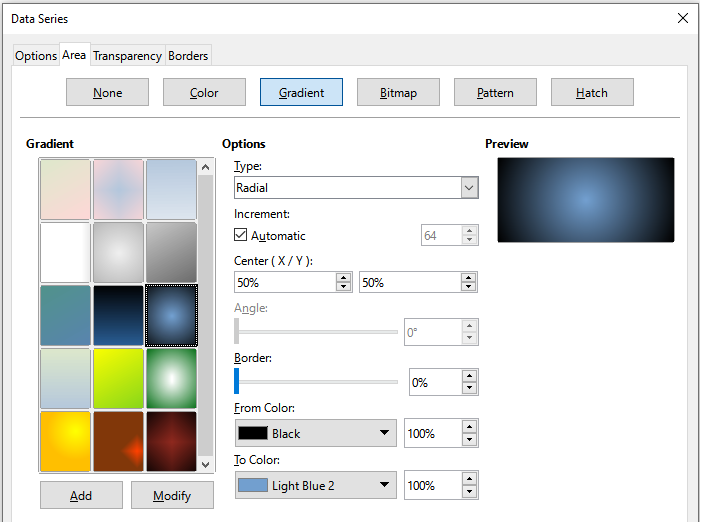Click the From Color 100% intensity field
The width and height of the screenshot is (701, 523).
tap(433, 433)
